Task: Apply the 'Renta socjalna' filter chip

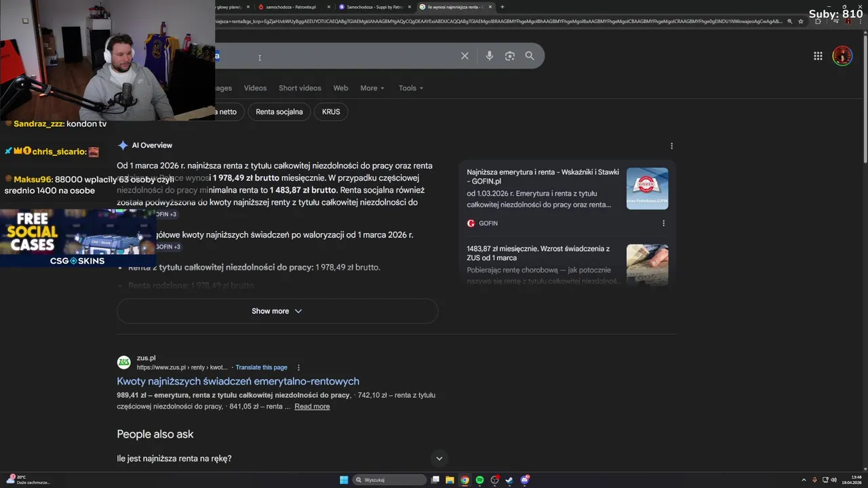Action: tap(279, 112)
